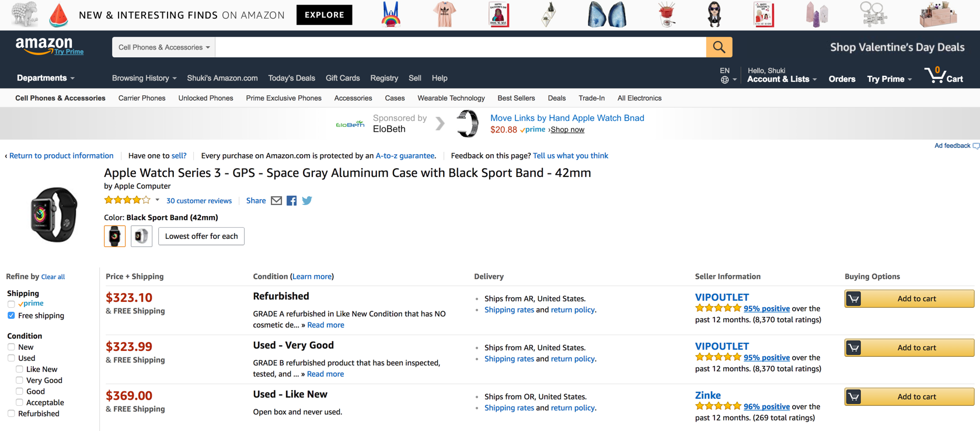
Task: Click the EloBeth sponsor logo
Action: (350, 124)
